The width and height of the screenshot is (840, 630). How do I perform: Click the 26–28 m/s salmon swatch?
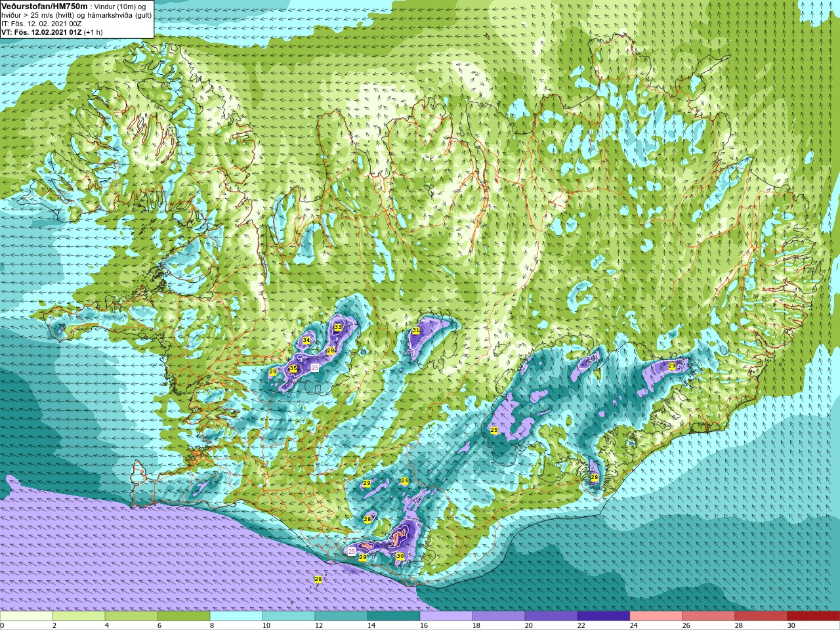(x=709, y=616)
